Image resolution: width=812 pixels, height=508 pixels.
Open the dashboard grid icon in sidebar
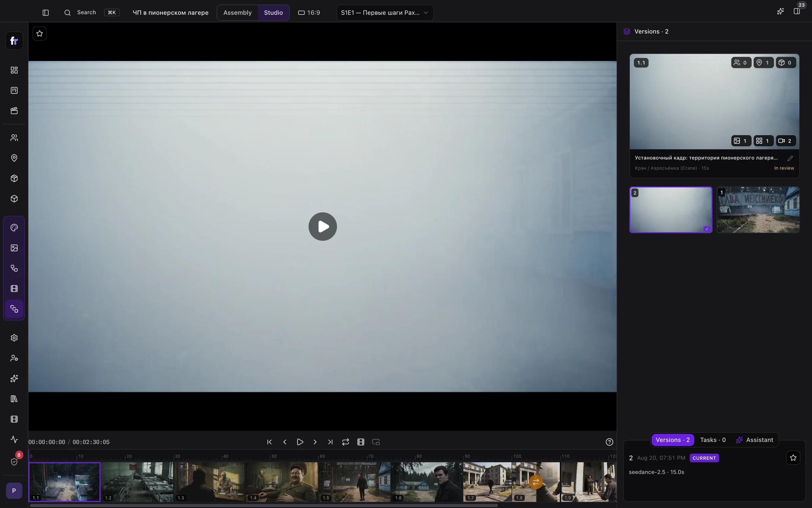point(14,70)
